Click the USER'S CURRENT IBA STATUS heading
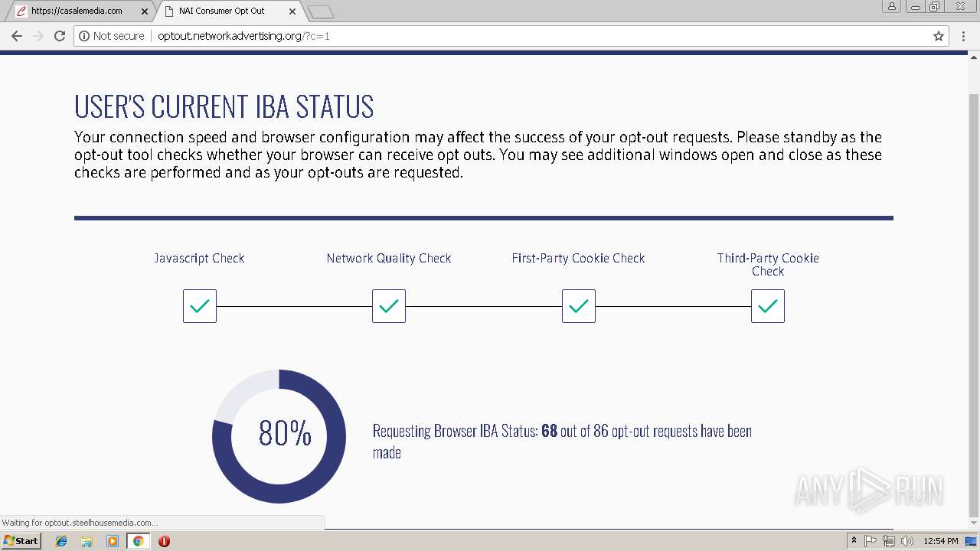The height and width of the screenshot is (551, 980). (x=224, y=107)
